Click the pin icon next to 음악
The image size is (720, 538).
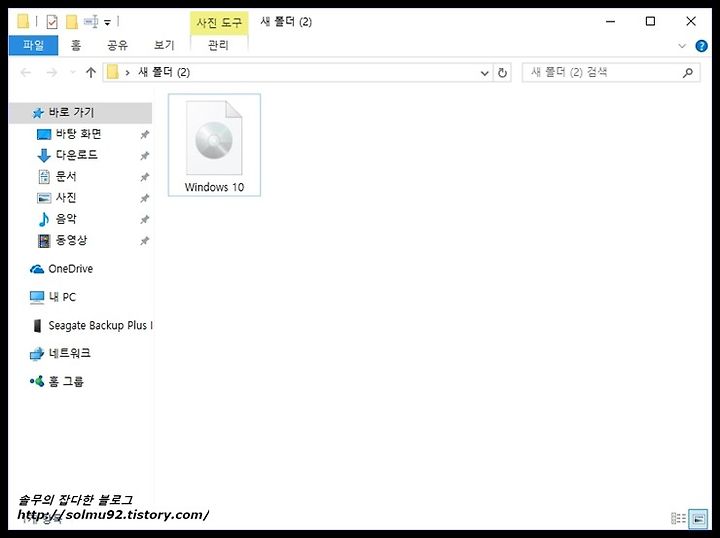coord(145,219)
